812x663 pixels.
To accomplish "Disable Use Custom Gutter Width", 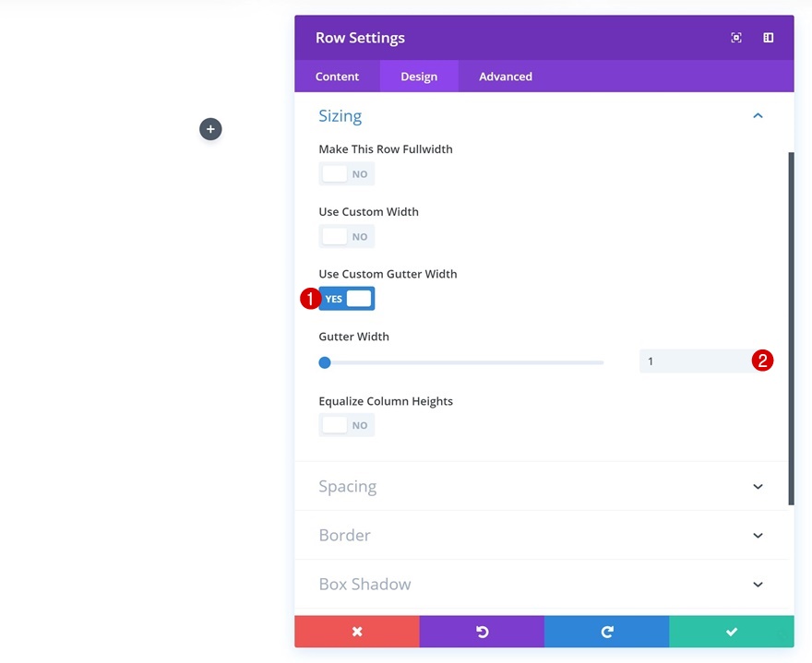I will [x=346, y=298].
